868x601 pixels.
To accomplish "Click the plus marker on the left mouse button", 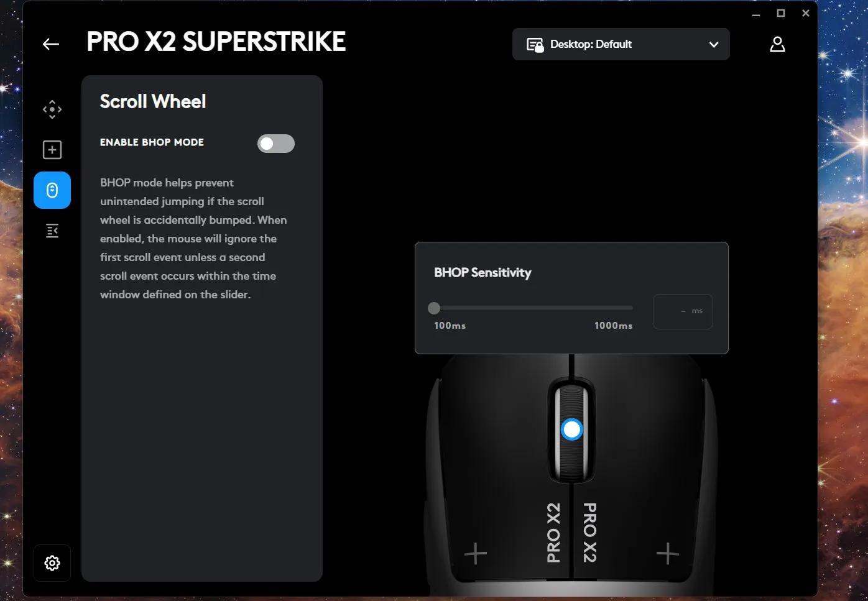I will tap(476, 553).
